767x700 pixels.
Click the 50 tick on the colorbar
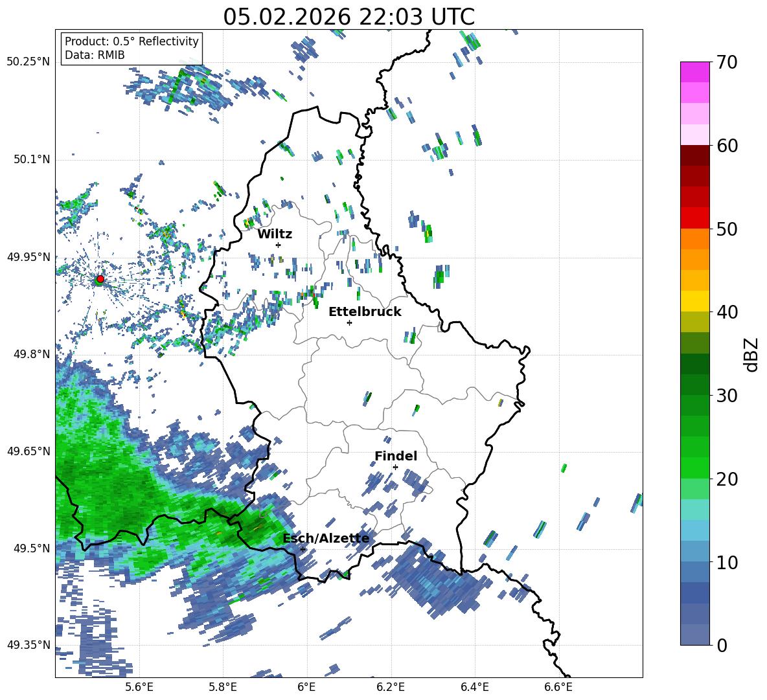click(727, 229)
